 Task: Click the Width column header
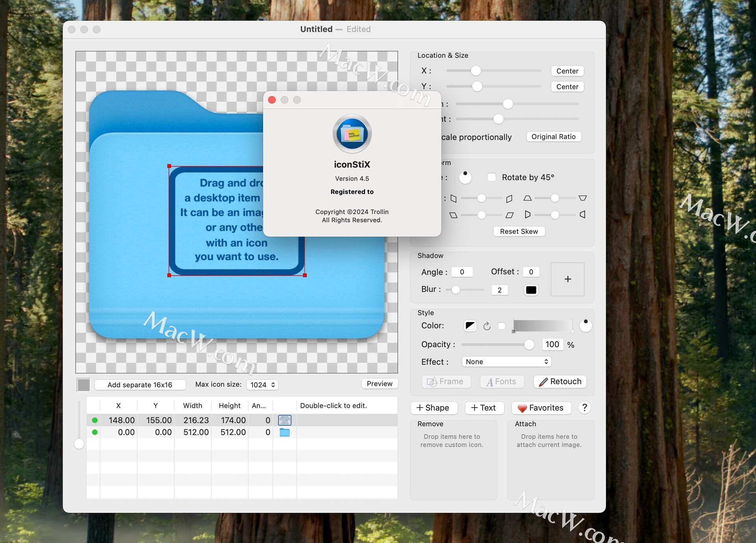[x=193, y=406]
